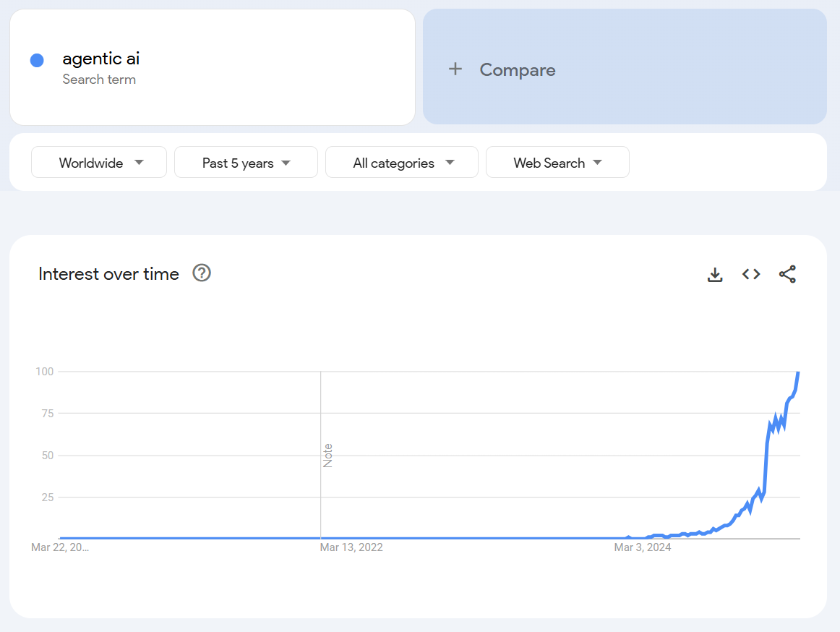Image resolution: width=840 pixels, height=632 pixels.
Task: Open the Web Search type dropdown
Action: pos(557,162)
